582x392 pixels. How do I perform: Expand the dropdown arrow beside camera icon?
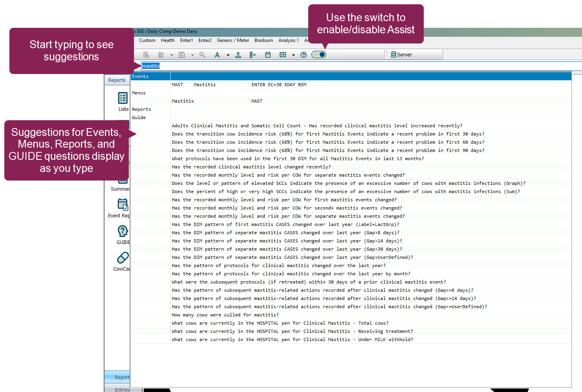tap(293, 55)
